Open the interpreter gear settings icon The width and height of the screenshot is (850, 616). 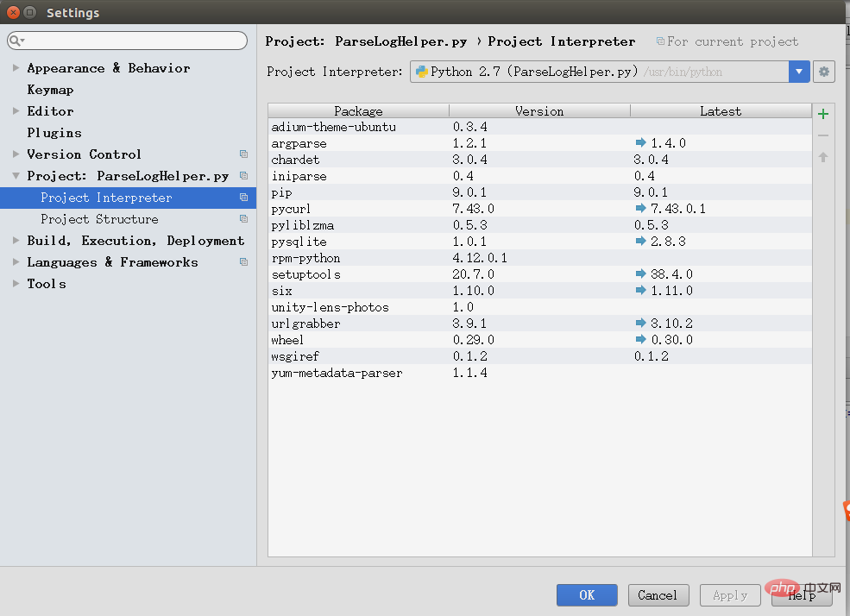pos(824,72)
